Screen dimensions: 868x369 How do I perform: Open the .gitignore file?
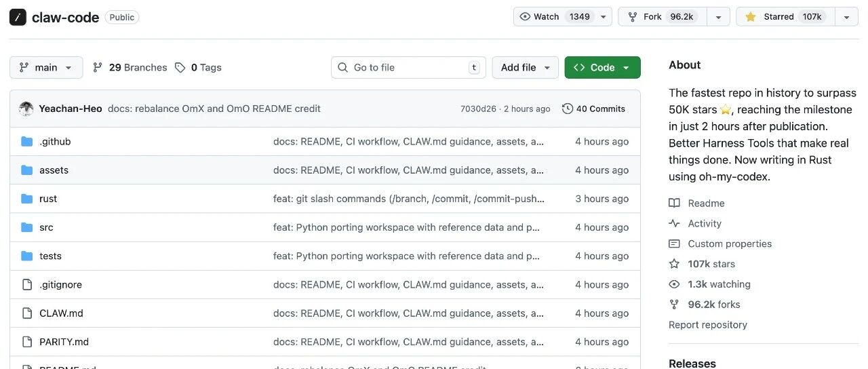(x=61, y=284)
